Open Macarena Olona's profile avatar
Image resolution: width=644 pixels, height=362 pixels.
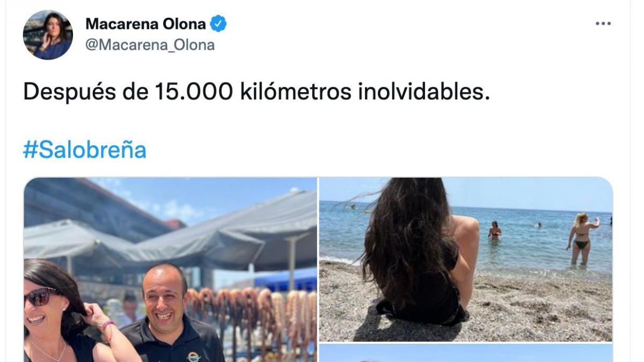click(x=48, y=35)
